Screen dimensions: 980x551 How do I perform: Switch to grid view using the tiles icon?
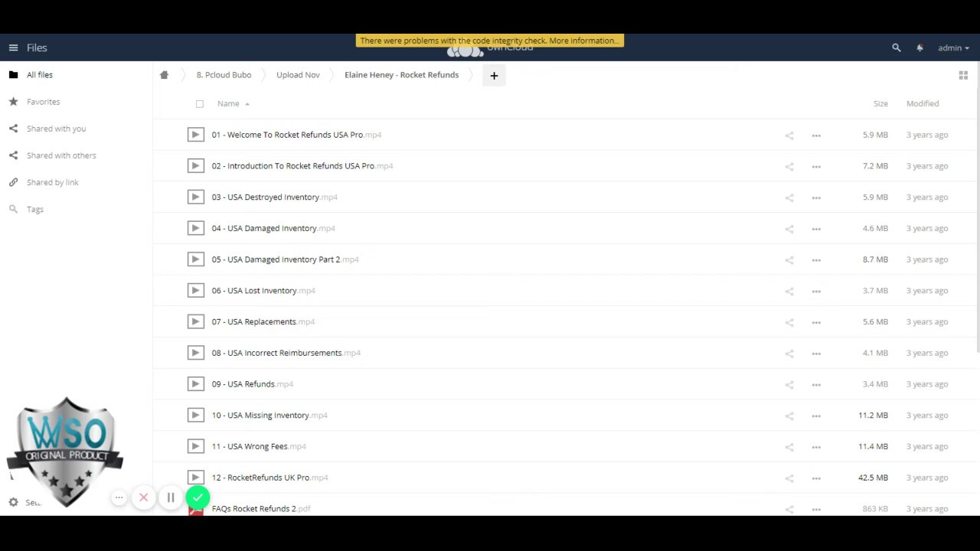coord(963,75)
